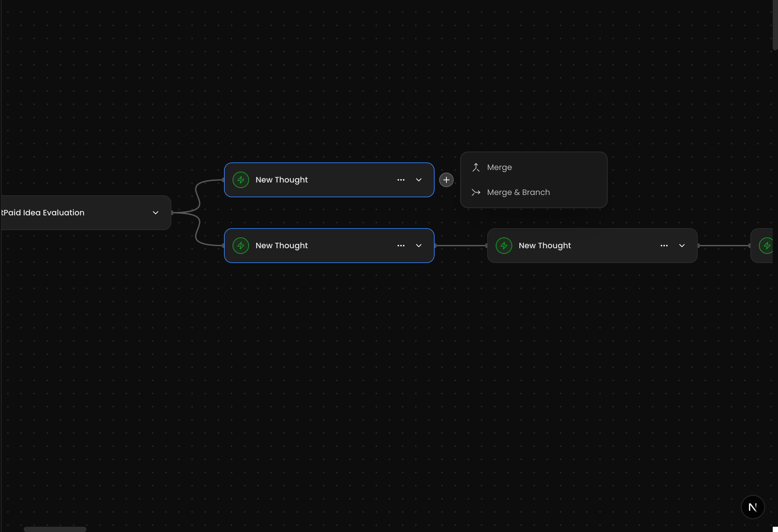Viewport: 778px width, 532px height.
Task: Expand the unselected New Thought node chevron
Action: [682, 246]
